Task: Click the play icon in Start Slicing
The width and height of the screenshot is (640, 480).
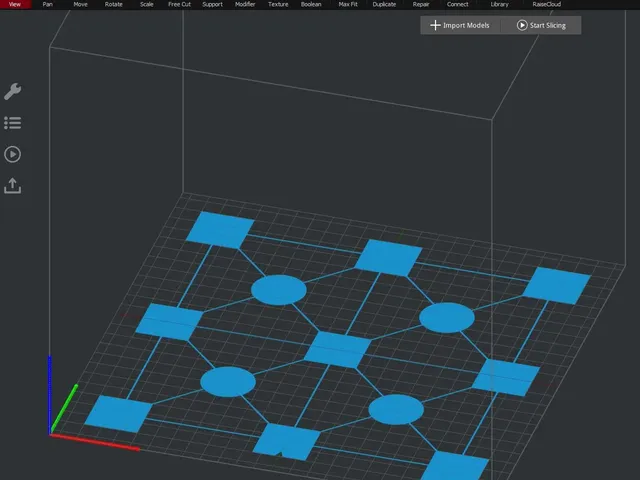Action: (522, 25)
